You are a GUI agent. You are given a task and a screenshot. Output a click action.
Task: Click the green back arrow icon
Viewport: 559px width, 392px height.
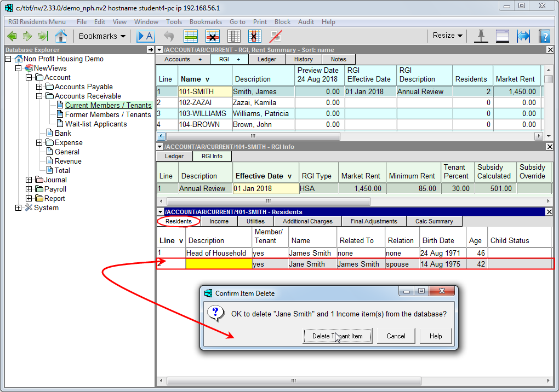tap(12, 36)
